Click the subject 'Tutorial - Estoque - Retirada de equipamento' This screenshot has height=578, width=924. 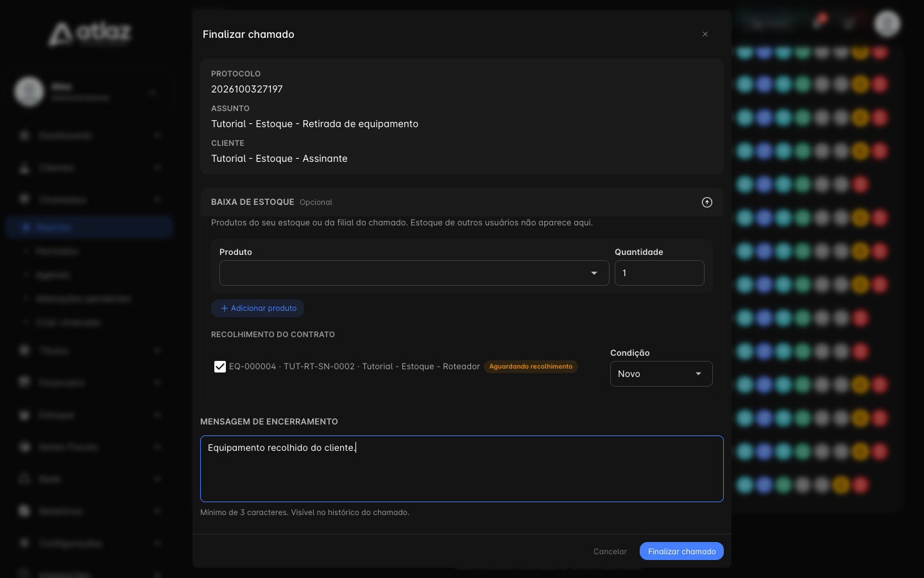[314, 124]
